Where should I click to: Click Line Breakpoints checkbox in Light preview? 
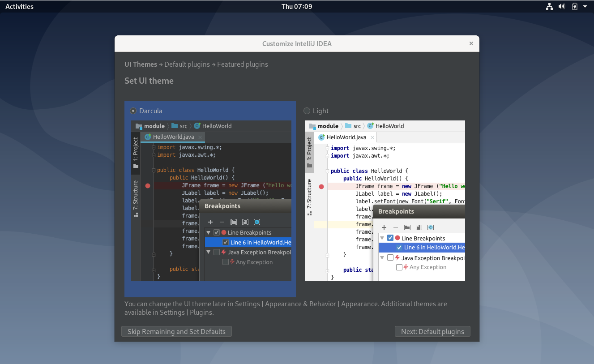click(x=390, y=238)
